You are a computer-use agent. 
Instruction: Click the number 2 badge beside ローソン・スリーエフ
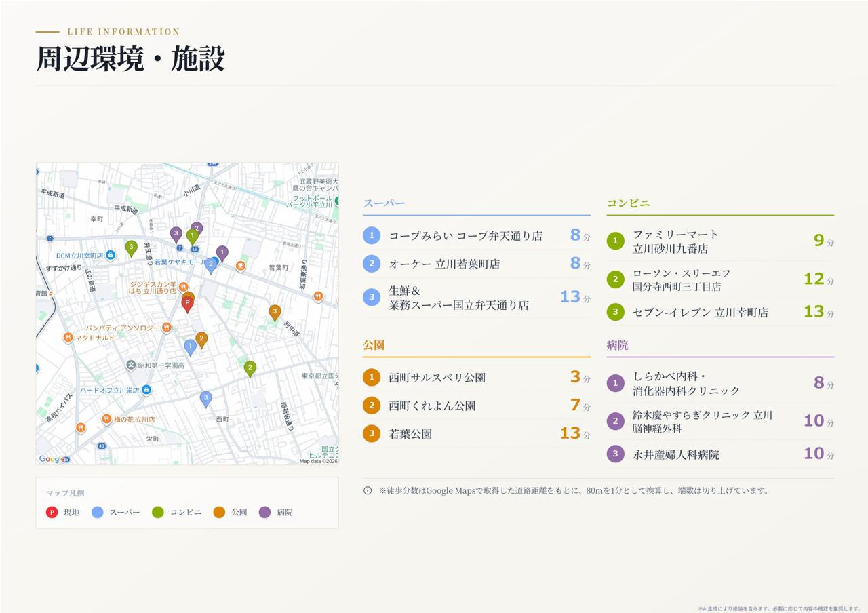coord(615,279)
